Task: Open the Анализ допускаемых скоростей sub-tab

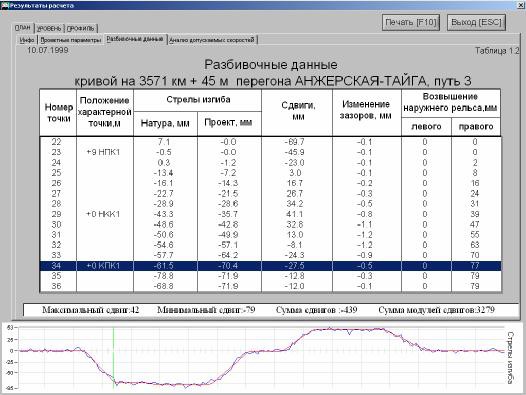Action: (x=212, y=40)
